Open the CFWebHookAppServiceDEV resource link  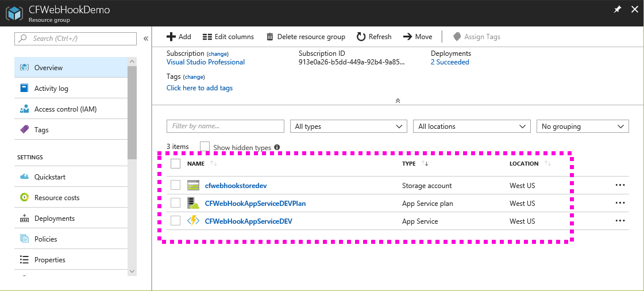coord(249,221)
